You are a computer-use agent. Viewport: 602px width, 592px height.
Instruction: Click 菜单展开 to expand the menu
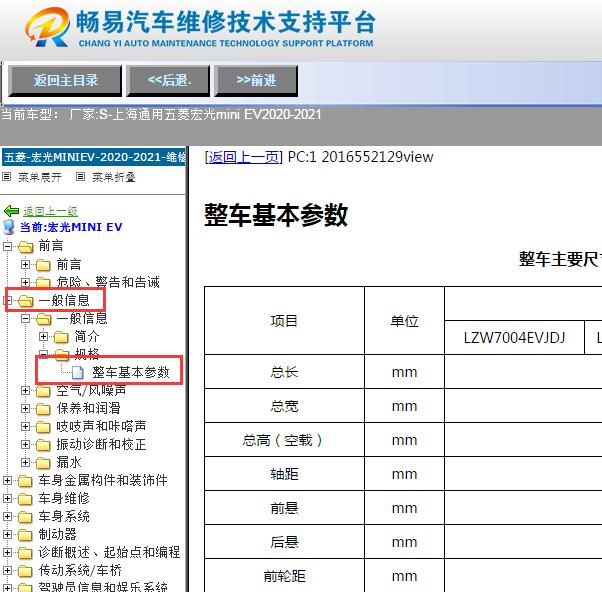pos(40,177)
